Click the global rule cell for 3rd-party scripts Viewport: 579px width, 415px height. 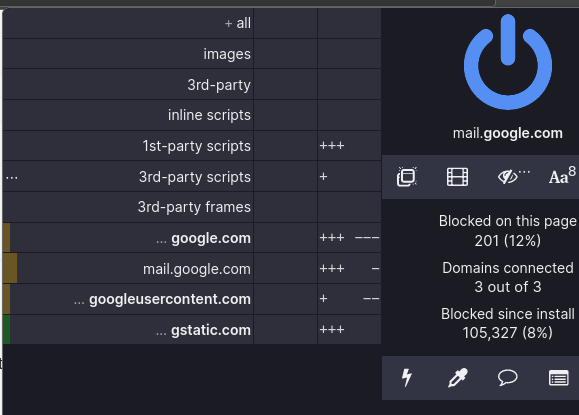pos(285,176)
